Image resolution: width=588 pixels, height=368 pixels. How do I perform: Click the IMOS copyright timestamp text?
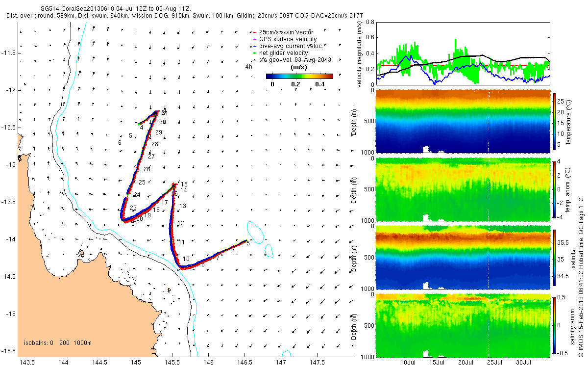581,263
